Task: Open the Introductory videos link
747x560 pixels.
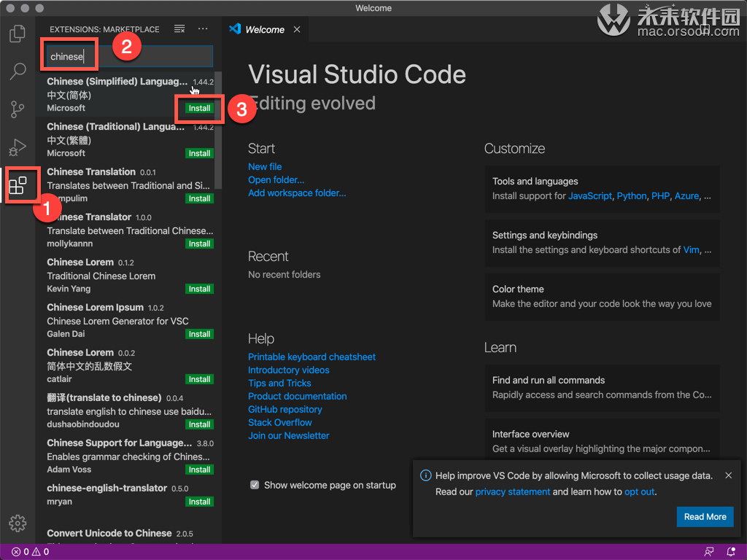Action: [289, 370]
